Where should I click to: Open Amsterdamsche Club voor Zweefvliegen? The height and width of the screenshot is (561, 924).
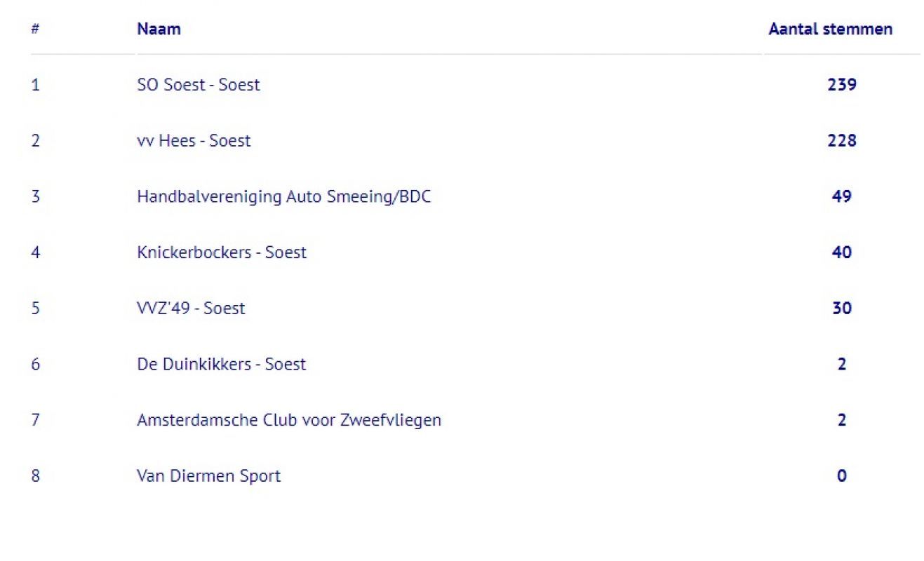289,420
